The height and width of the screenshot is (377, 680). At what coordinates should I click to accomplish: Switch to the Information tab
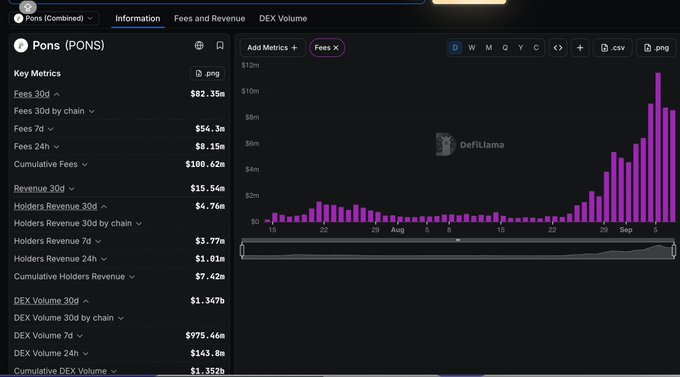(137, 18)
